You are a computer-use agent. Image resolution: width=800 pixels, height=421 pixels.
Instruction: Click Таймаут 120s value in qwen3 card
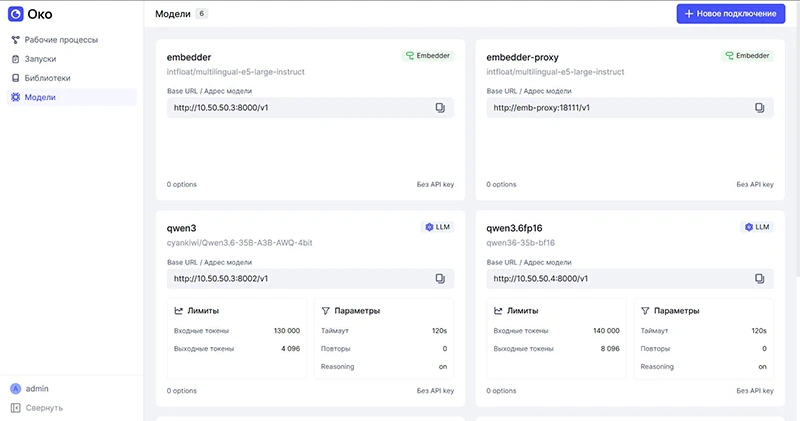[x=439, y=331]
